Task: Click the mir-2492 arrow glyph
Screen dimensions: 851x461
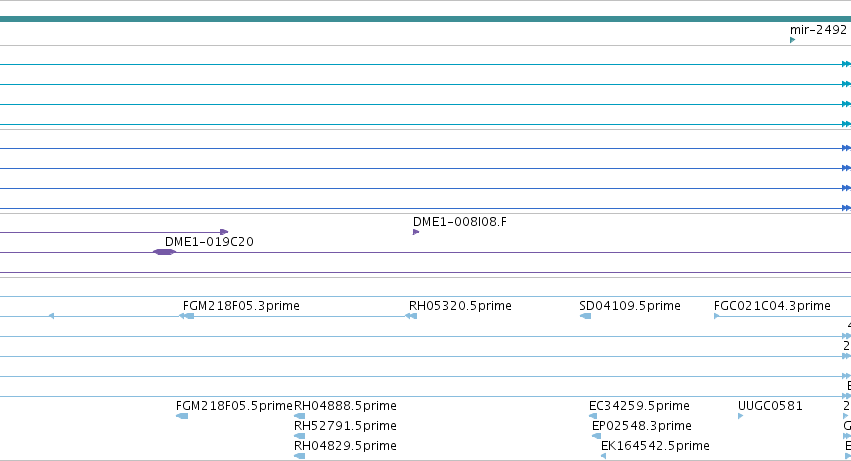Action: pyautogui.click(x=792, y=40)
